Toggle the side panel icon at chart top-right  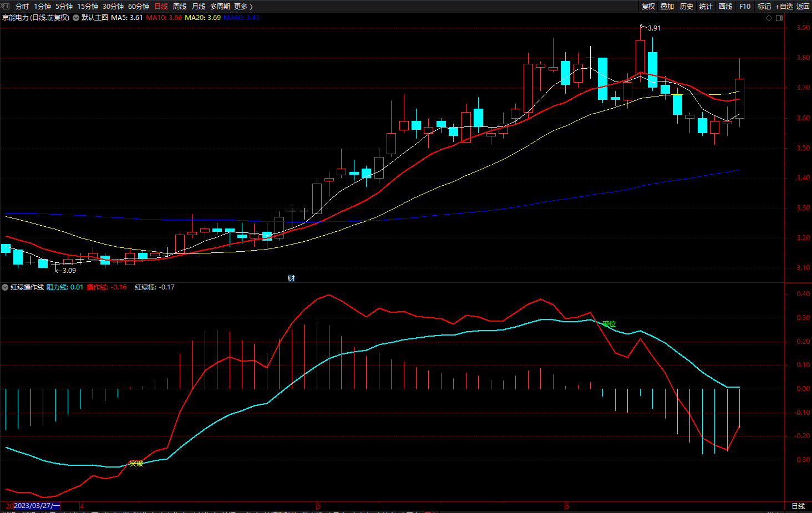[x=779, y=18]
